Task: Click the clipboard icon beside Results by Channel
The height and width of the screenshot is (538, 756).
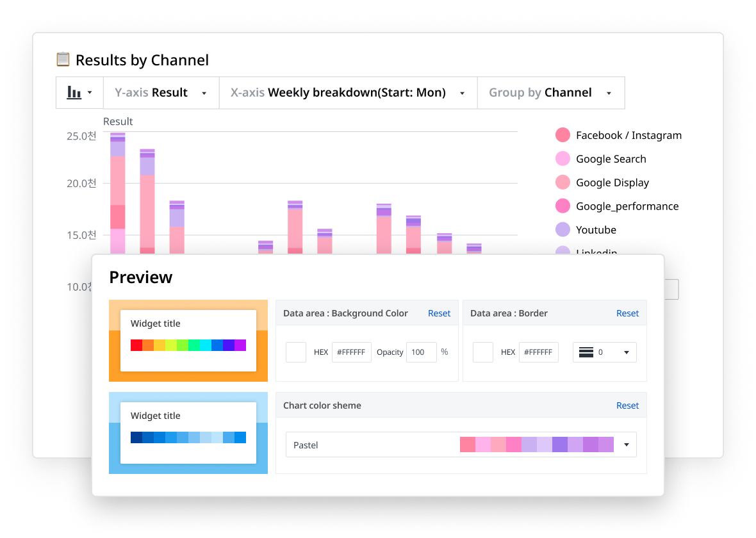Action: (x=62, y=60)
